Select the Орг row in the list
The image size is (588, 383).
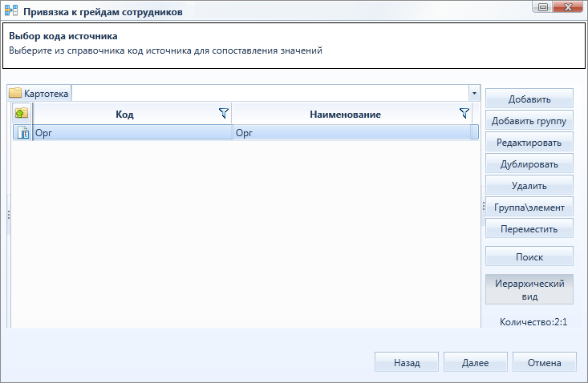click(245, 132)
